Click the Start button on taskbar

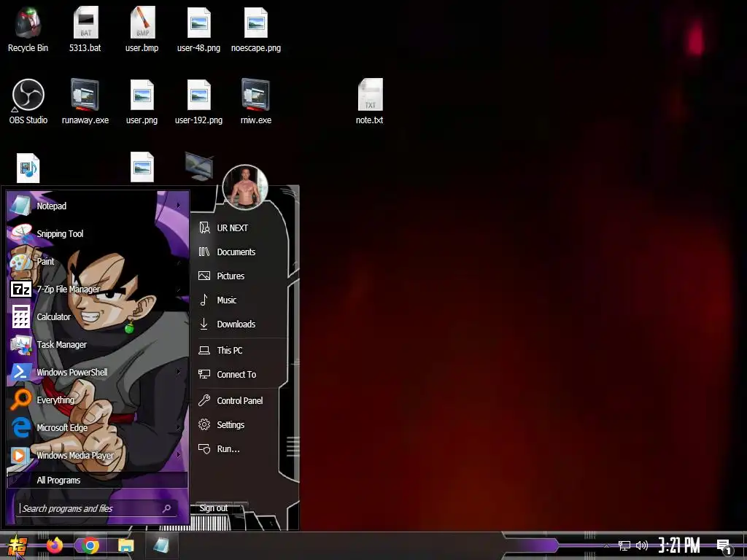[18, 545]
